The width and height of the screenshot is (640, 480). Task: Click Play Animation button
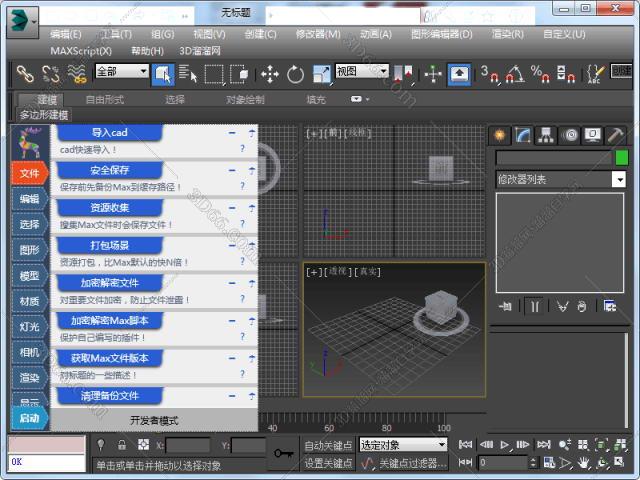[505, 444]
